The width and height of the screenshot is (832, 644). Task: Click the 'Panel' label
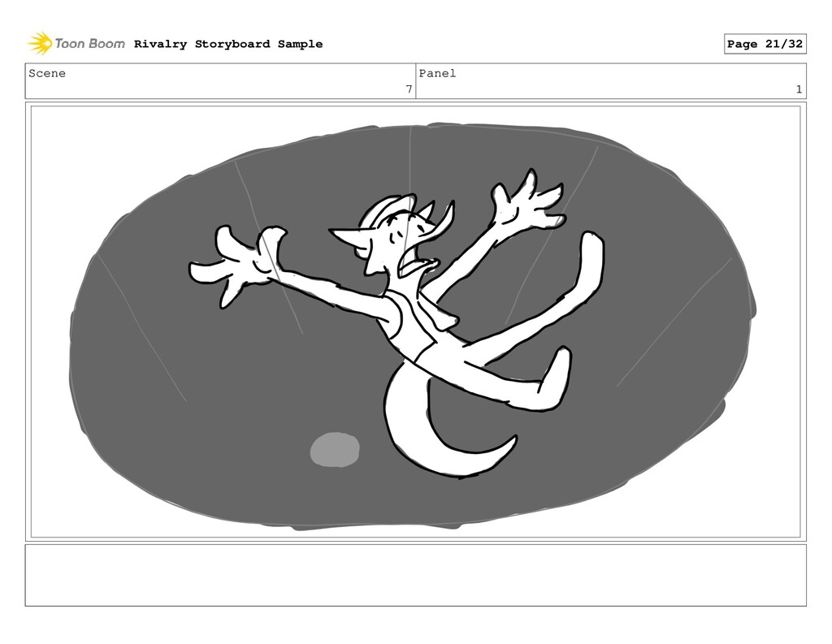[x=437, y=73]
